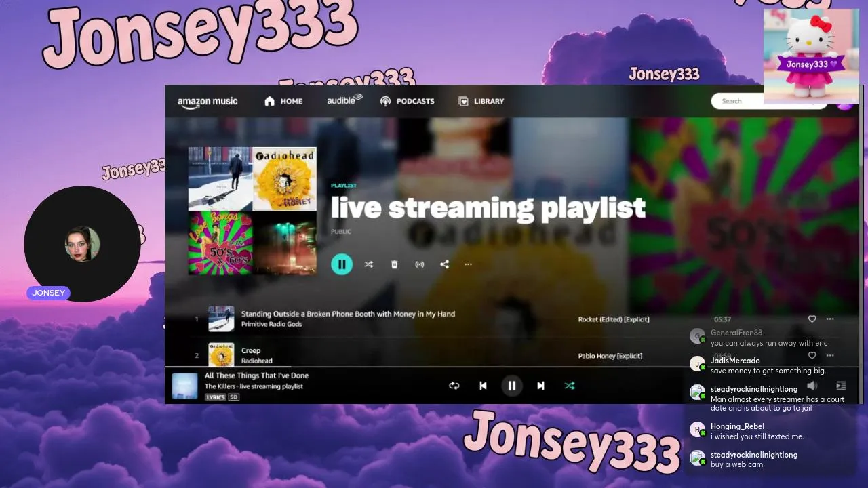Toggle repeat in the player bar

pyautogui.click(x=454, y=386)
